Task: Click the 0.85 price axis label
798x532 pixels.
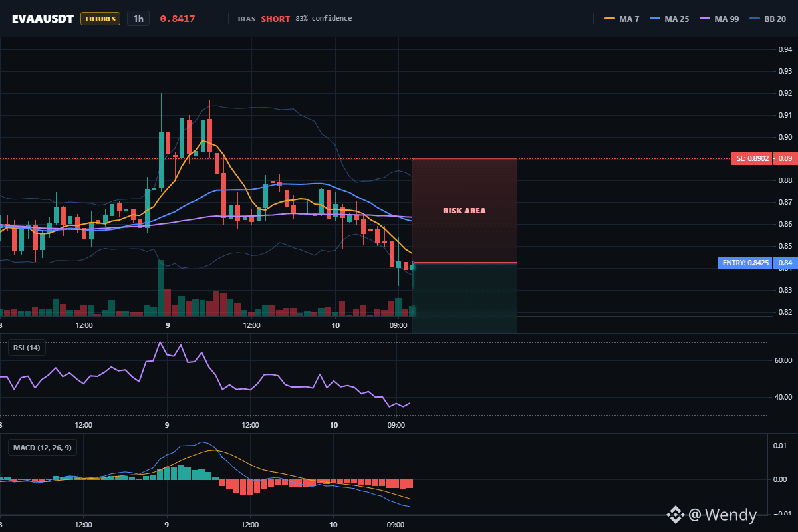Action: click(x=785, y=246)
